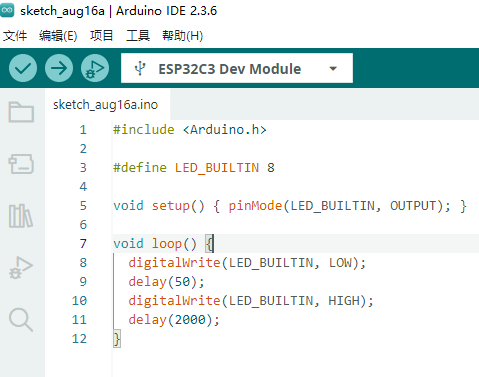This screenshot has height=377, width=479.
Task: Click line number 12 in gutter
Action: point(79,339)
